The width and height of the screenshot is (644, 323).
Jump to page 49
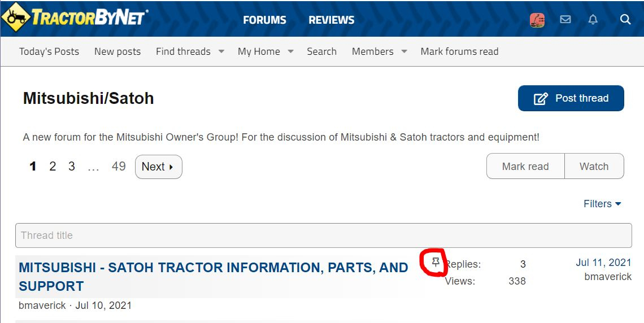pyautogui.click(x=119, y=167)
